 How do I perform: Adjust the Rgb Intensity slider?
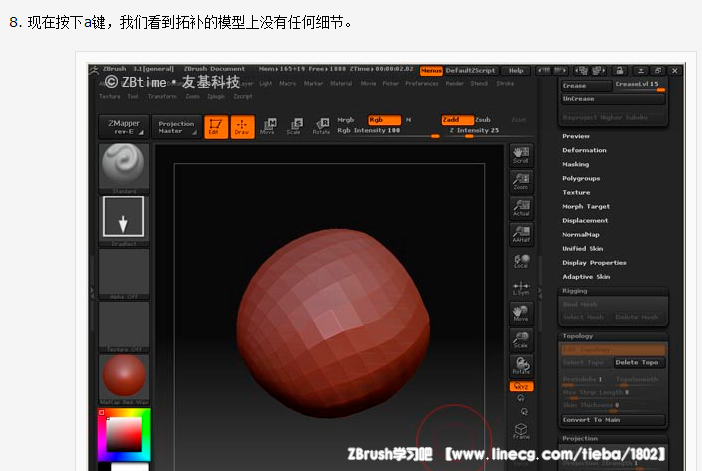tap(388, 131)
